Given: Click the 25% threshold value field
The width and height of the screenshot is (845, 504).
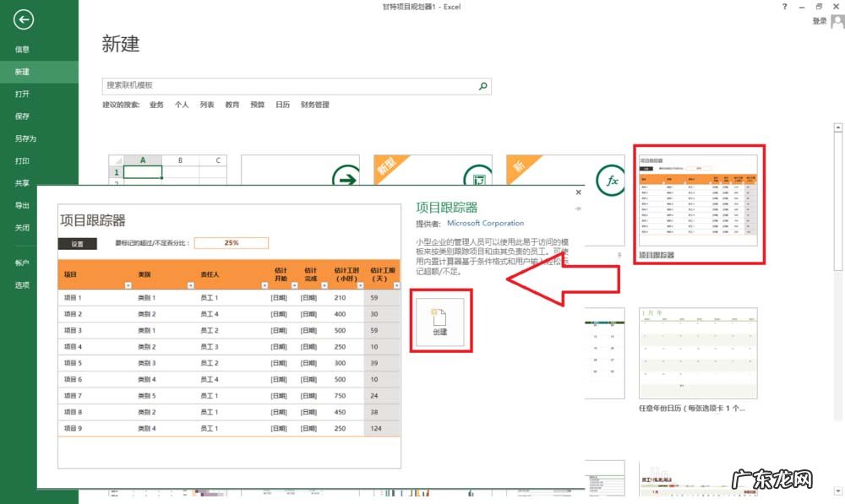Looking at the screenshot, I should click(232, 243).
